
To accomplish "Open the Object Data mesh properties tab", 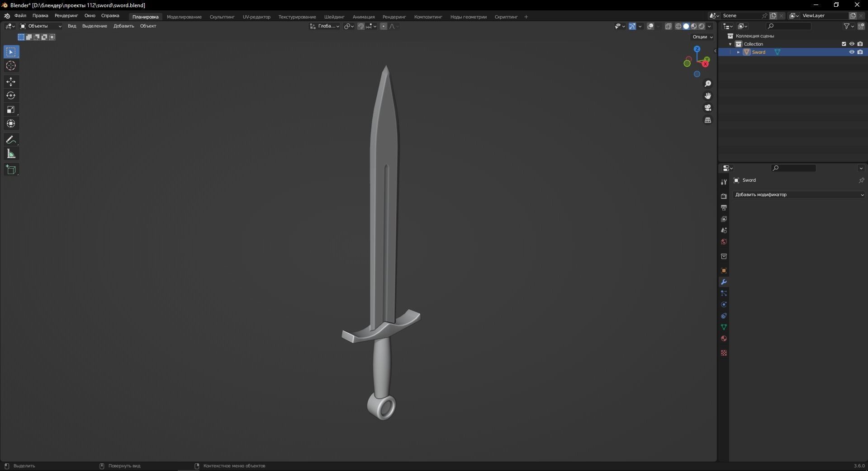I will point(724,327).
